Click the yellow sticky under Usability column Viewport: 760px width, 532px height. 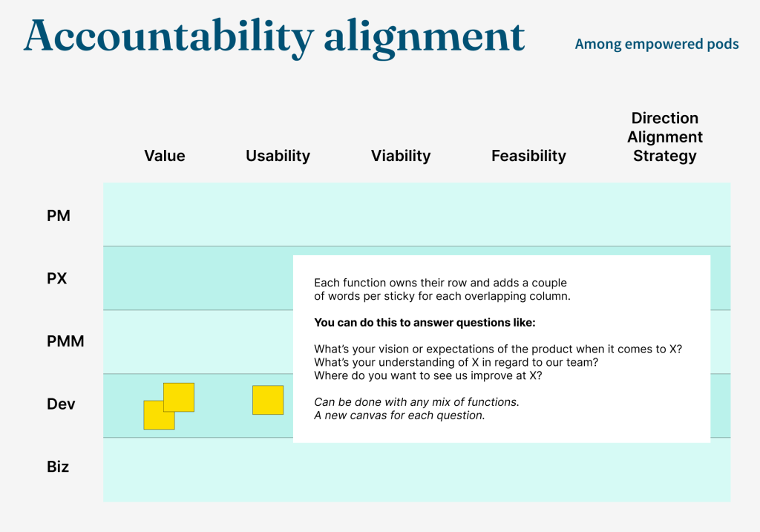coord(268,400)
